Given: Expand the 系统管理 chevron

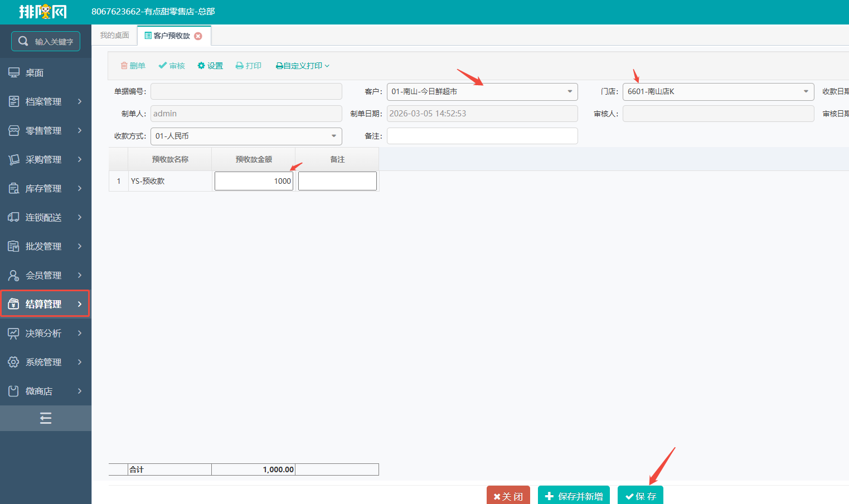Looking at the screenshot, I should pos(80,362).
